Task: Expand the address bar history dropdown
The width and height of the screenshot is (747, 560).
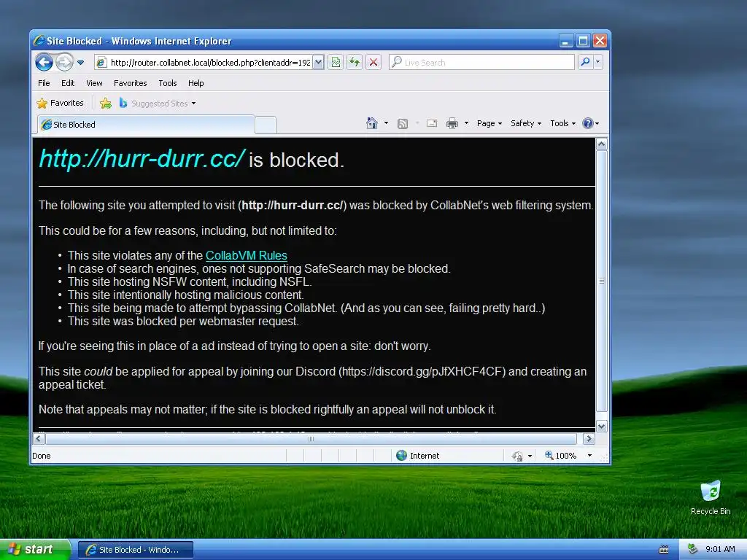Action: point(319,63)
